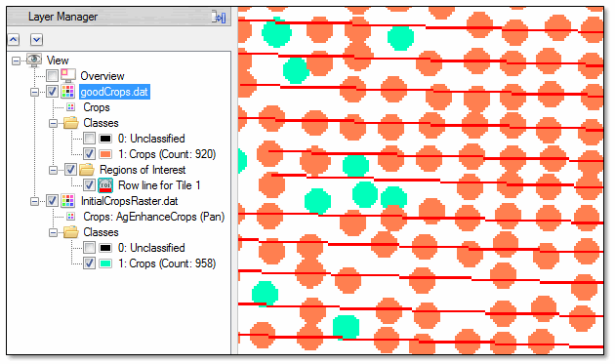Screen dimensions: 615x364
Task: Collapse the View tree node
Action: click(16, 61)
